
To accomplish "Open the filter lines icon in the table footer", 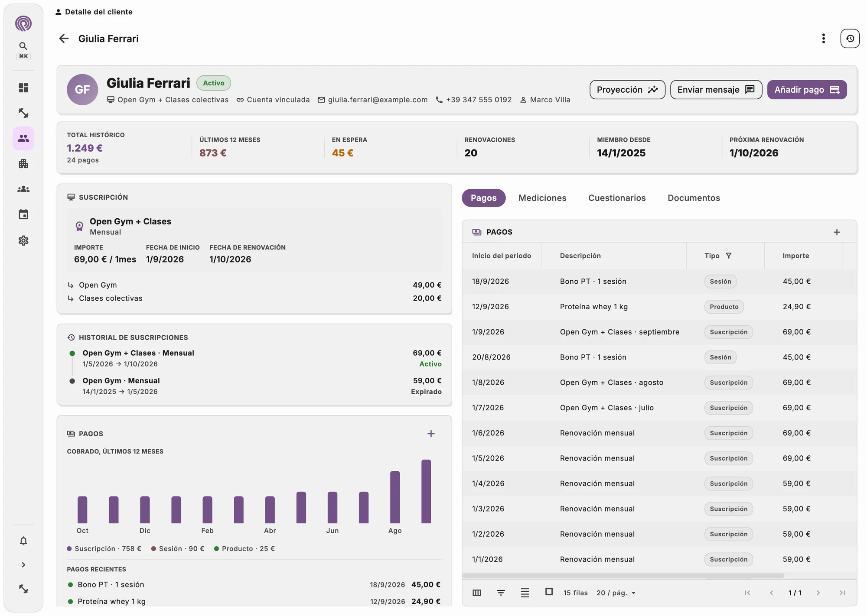I will [x=501, y=593].
